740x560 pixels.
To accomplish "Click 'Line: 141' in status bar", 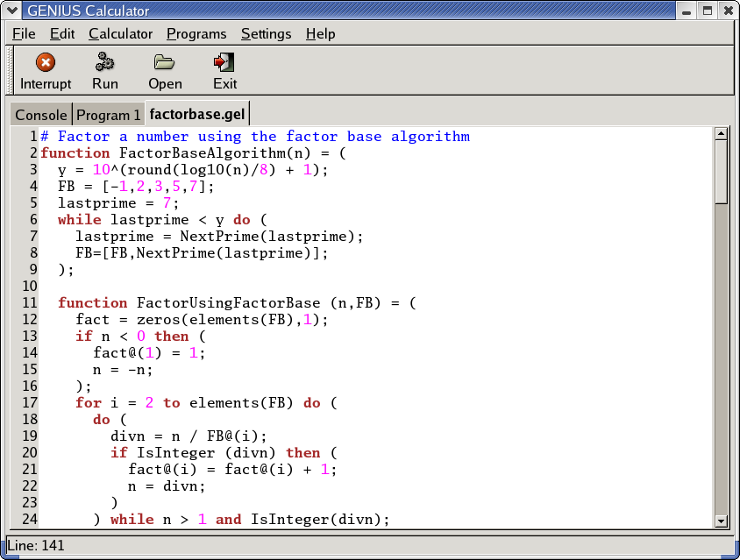I will tap(36, 546).
